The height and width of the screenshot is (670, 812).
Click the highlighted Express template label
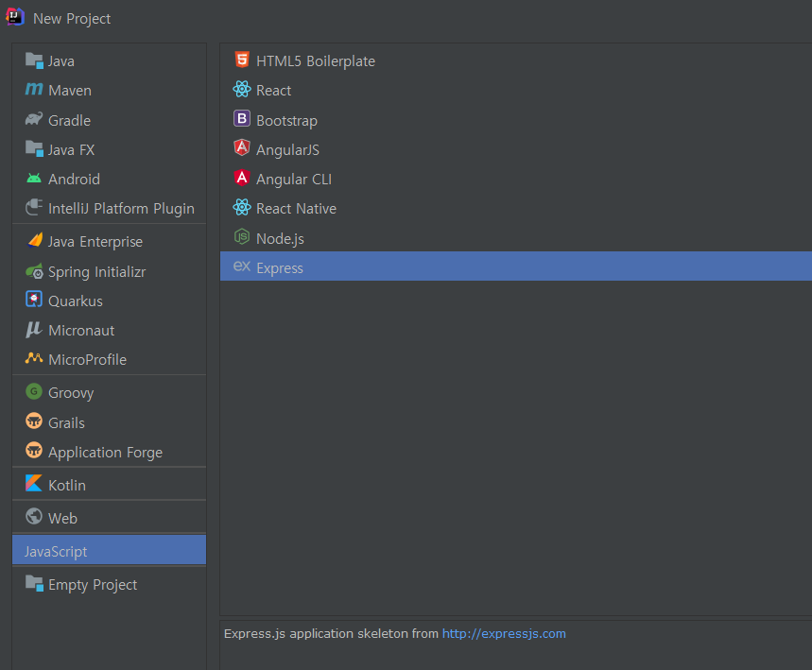280,268
